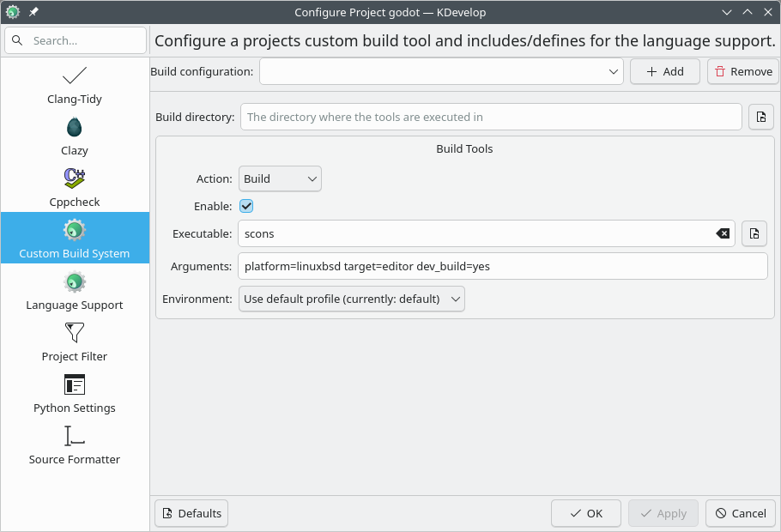Select the Clang-Tidy sidebar icon
This screenshot has width=781, height=532.
click(74, 82)
